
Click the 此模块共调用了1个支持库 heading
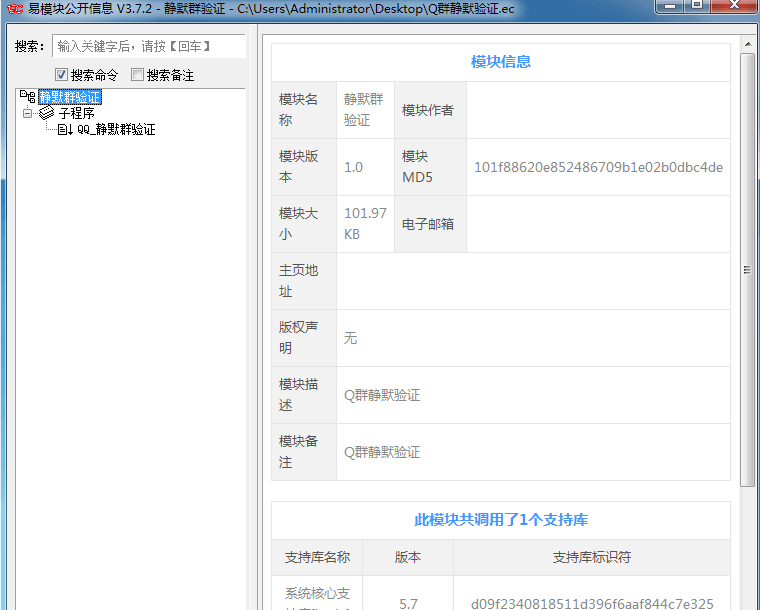coord(501,520)
